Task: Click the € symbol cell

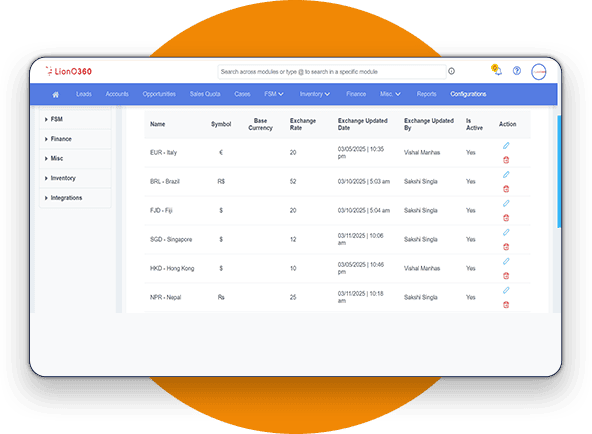Action: point(221,152)
